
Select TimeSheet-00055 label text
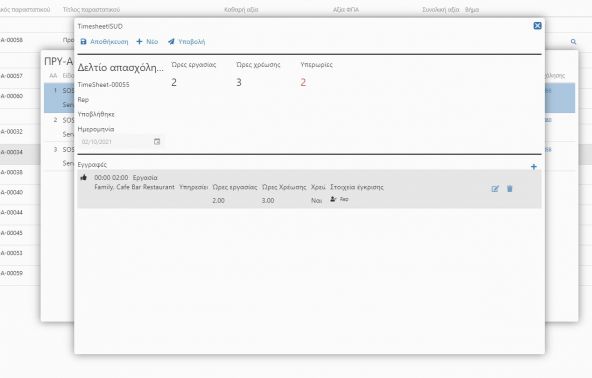(103, 85)
